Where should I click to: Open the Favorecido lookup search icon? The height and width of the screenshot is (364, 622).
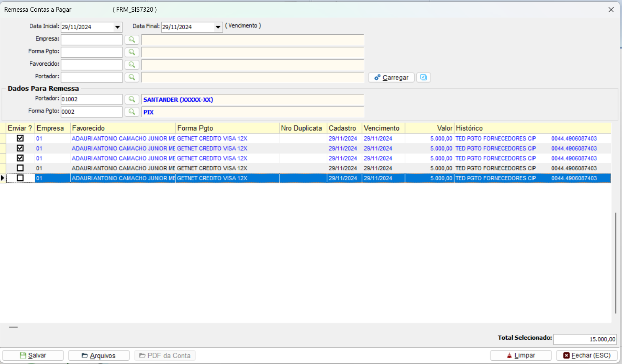click(x=132, y=65)
